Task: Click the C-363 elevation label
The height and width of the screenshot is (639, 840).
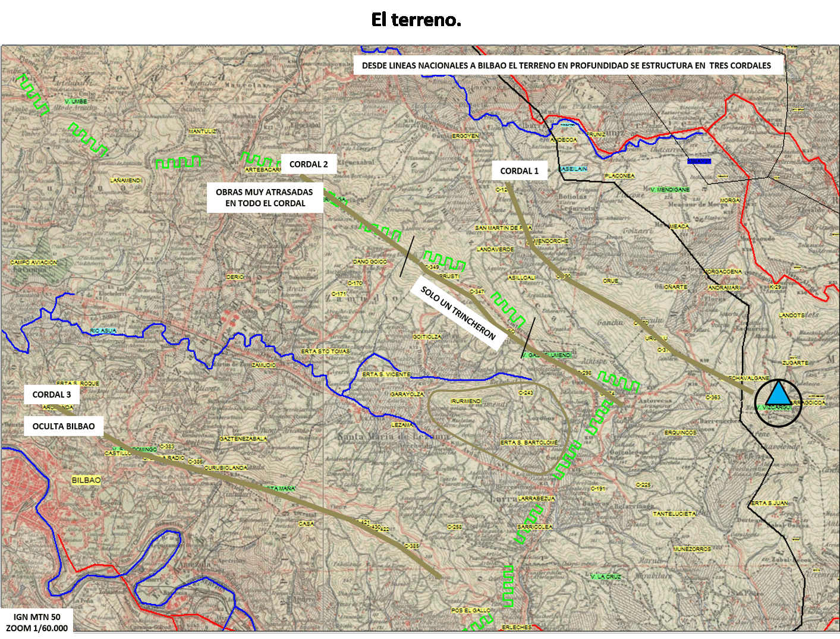Action: [x=713, y=397]
